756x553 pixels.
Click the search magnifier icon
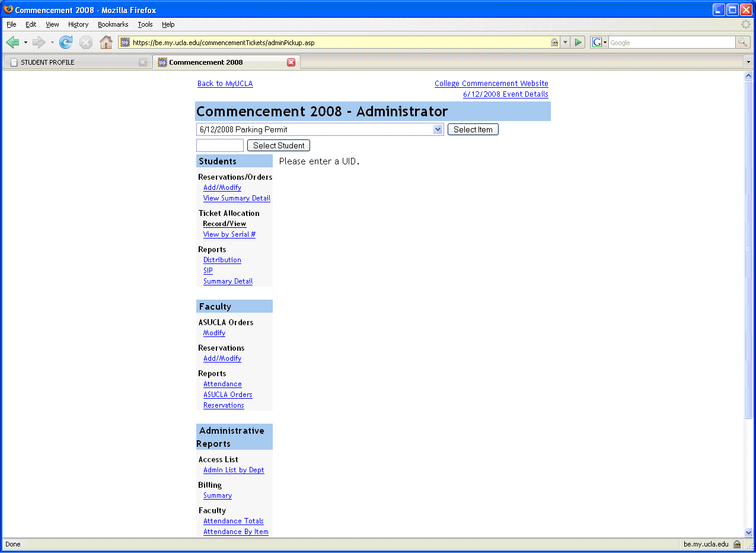742,42
